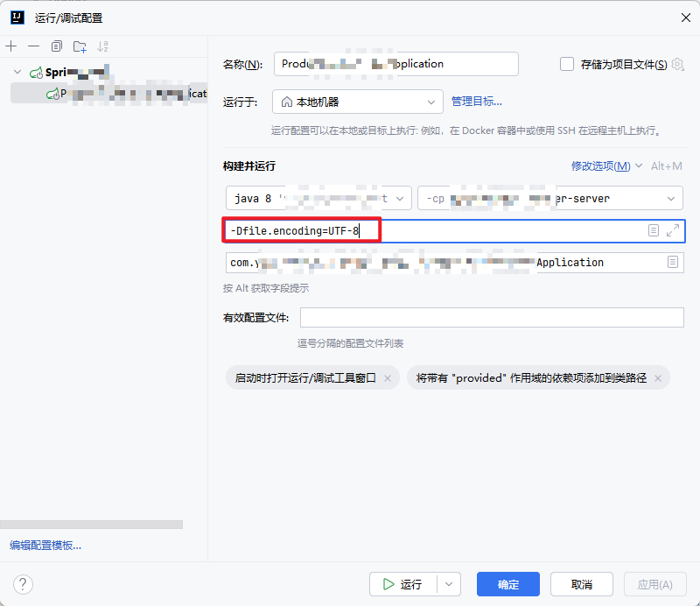This screenshot has width=700, height=606.
Task: Remove the provided 作用域依赖项 option tag
Action: click(x=657, y=377)
